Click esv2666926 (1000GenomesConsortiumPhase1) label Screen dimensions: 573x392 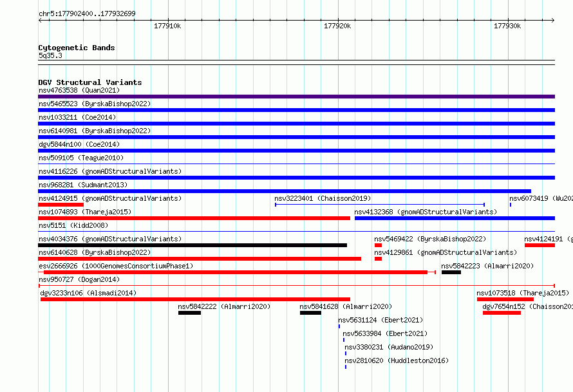tap(116, 266)
